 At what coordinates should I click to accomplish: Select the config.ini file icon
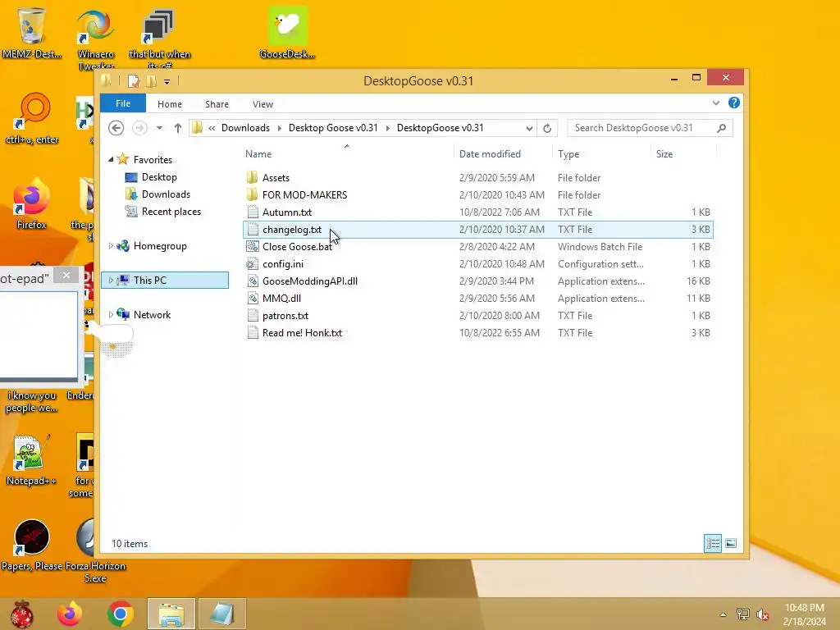(x=253, y=263)
